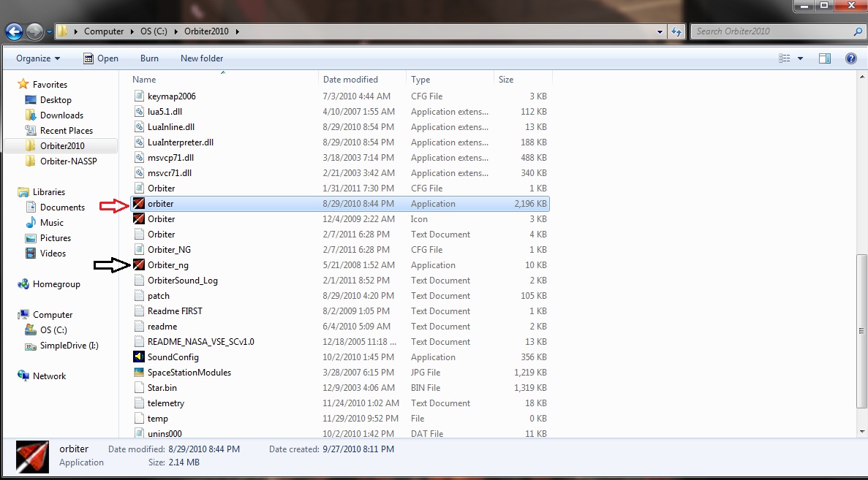
Task: Open the Organize menu
Action: pos(37,58)
